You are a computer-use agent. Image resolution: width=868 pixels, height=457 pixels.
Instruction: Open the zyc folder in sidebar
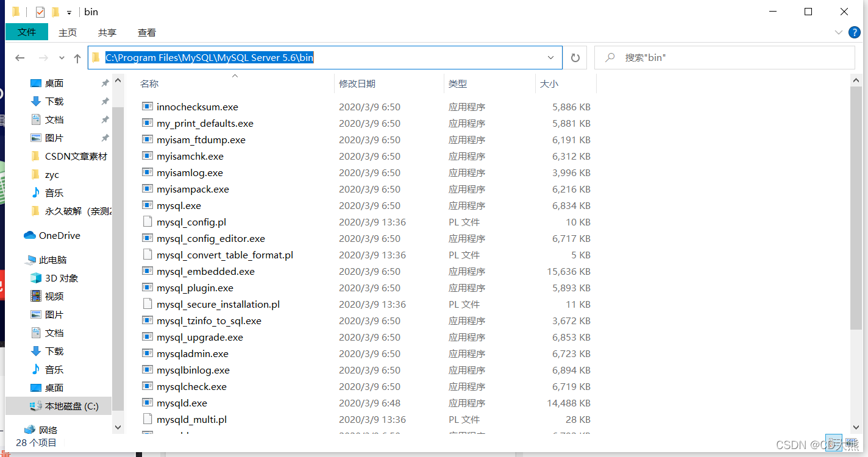[52, 175]
